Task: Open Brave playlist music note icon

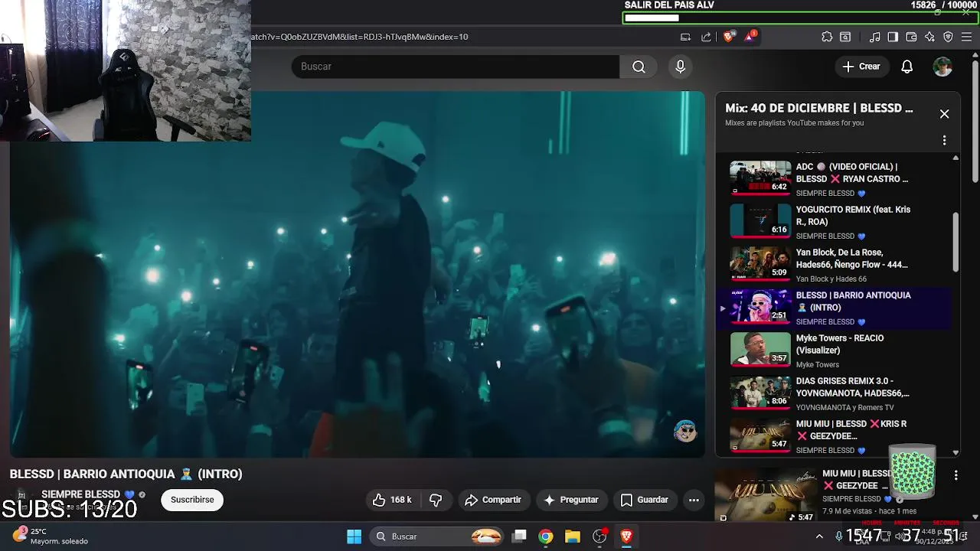Action: [x=875, y=37]
